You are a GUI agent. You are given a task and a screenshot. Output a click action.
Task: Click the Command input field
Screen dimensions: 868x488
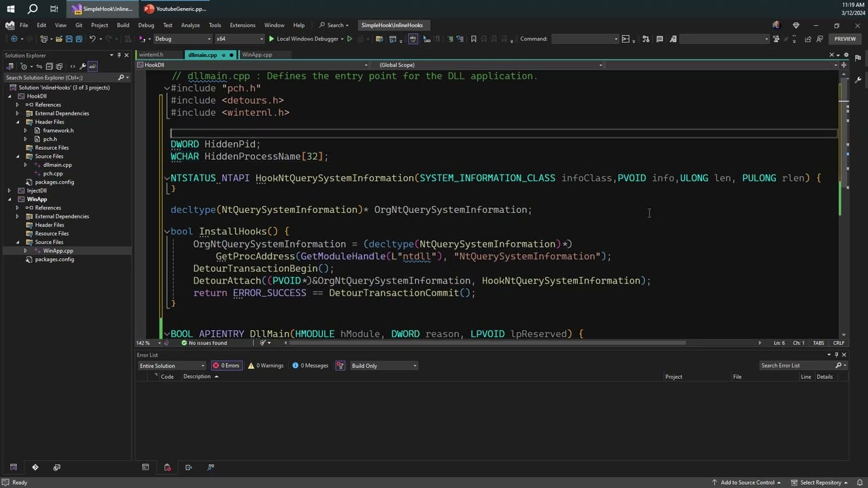pyautogui.click(x=584, y=39)
